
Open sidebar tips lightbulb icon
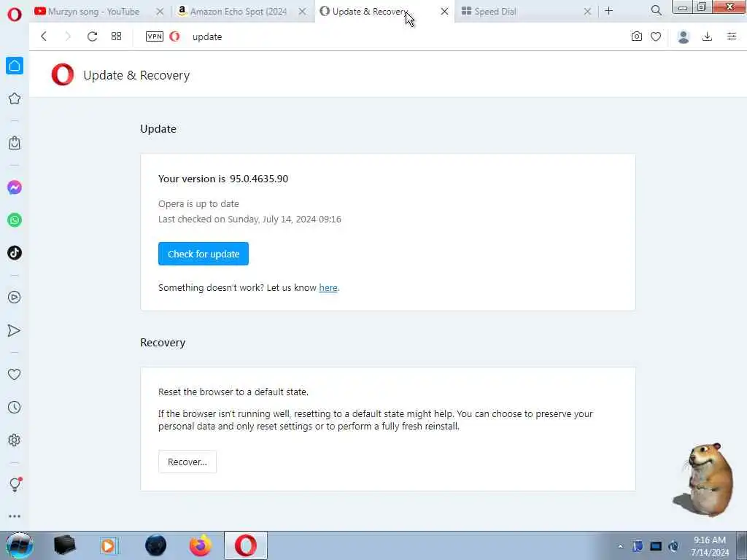click(x=15, y=485)
